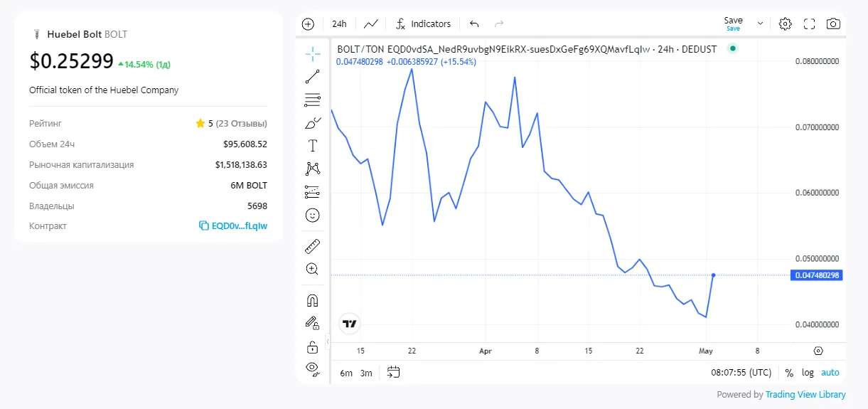Open chart settings gear
Screen dimensions: 868x409
[785, 23]
